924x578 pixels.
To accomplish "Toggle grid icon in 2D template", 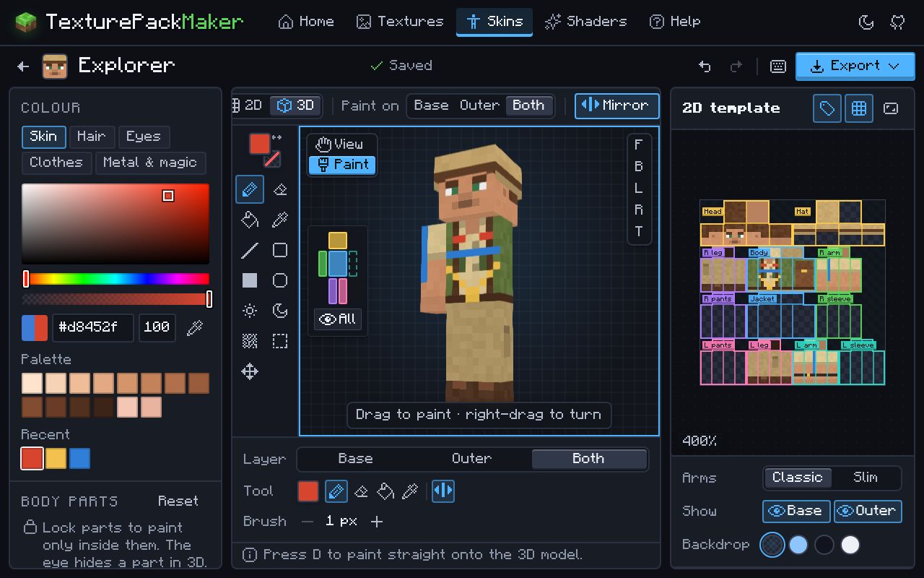I will point(859,108).
